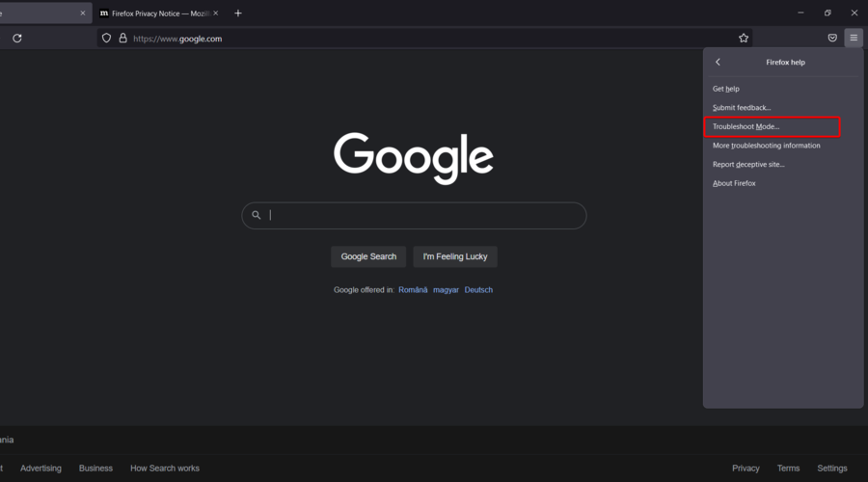The height and width of the screenshot is (482, 868).
Task: Reload the current page
Action: click(17, 39)
